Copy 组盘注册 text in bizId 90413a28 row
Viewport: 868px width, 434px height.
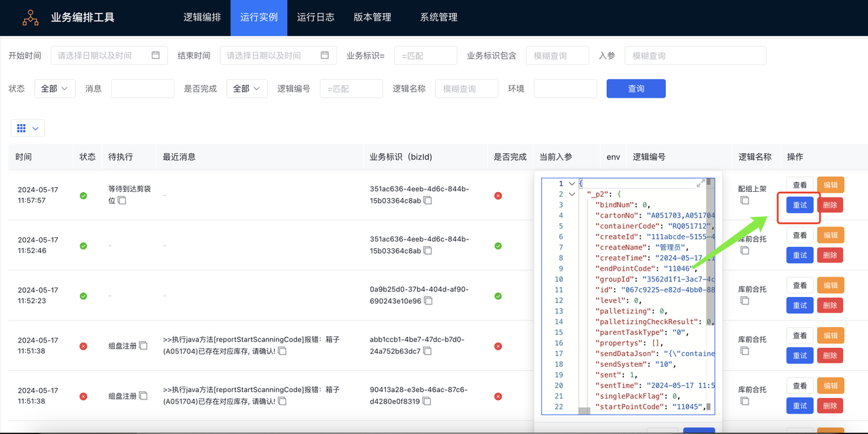tap(143, 396)
